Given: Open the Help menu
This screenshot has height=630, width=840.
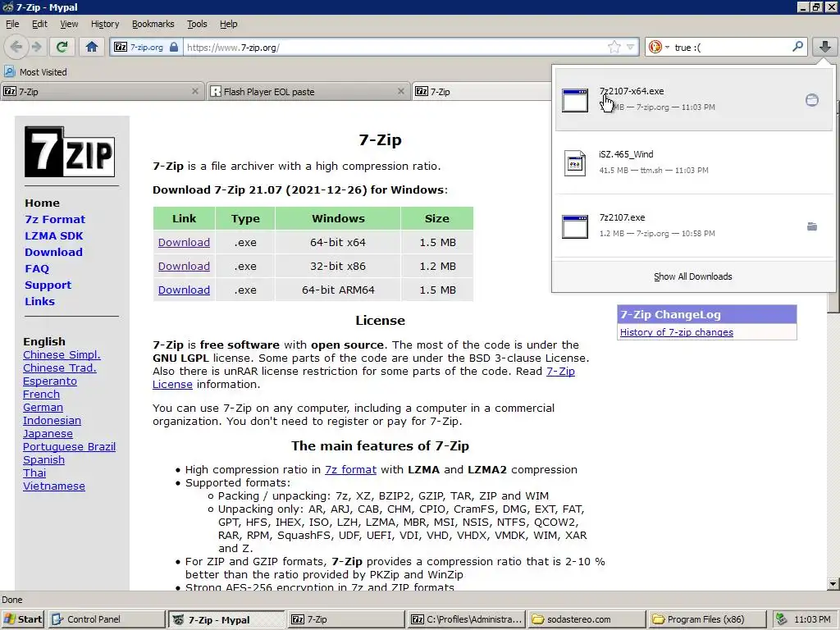Looking at the screenshot, I should click(228, 24).
